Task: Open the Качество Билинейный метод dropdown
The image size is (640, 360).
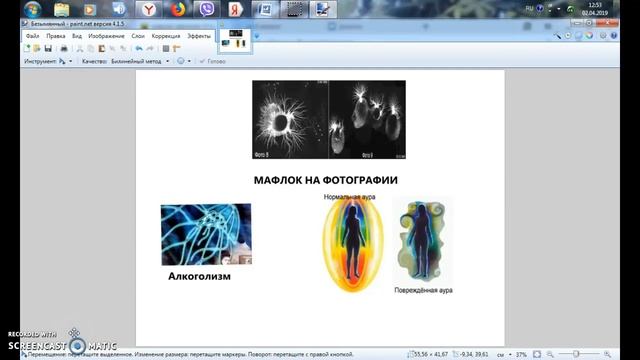Action: coord(140,61)
